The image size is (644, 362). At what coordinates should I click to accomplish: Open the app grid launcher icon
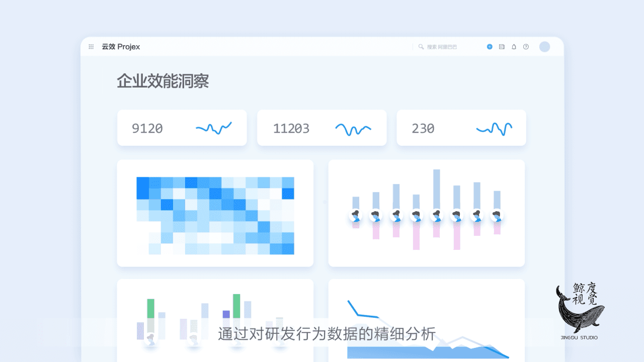tap(91, 47)
